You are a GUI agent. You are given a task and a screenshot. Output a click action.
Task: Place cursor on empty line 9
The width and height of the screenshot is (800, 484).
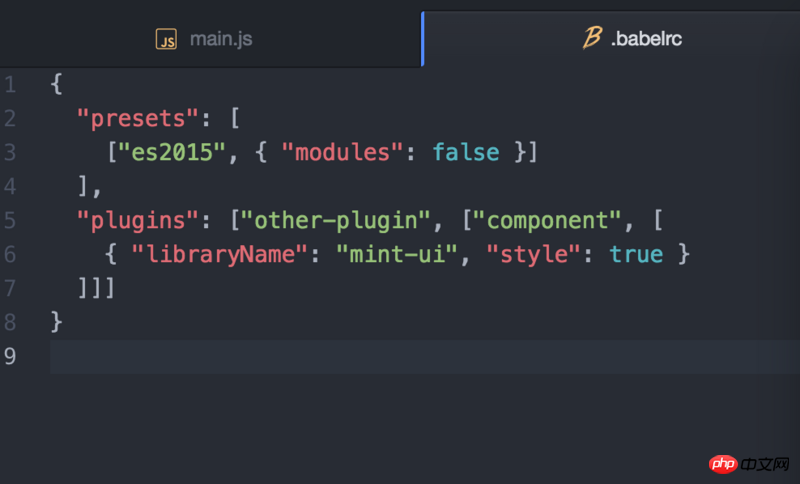click(x=424, y=356)
